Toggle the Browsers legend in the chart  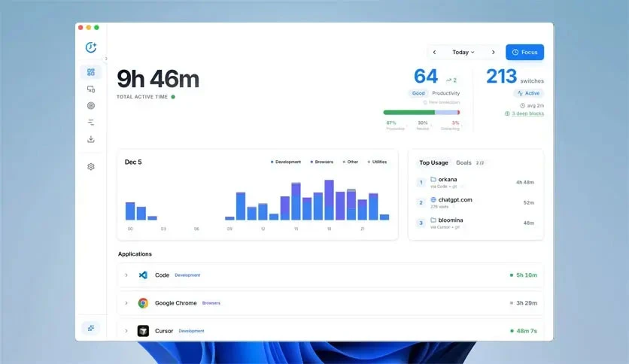[322, 162]
